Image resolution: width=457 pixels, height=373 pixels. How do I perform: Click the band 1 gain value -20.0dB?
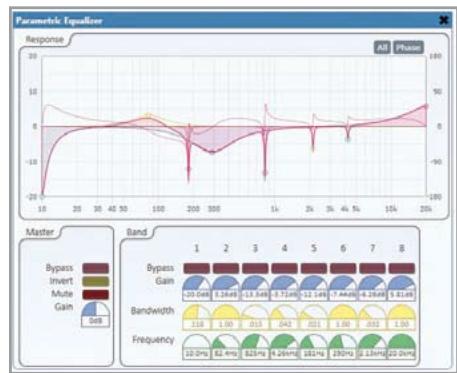tap(197, 295)
